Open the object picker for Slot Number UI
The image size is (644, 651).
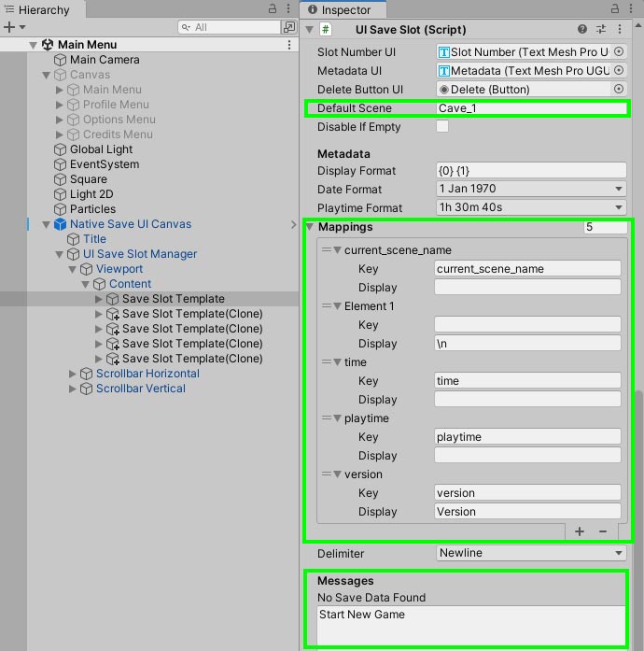coord(618,51)
